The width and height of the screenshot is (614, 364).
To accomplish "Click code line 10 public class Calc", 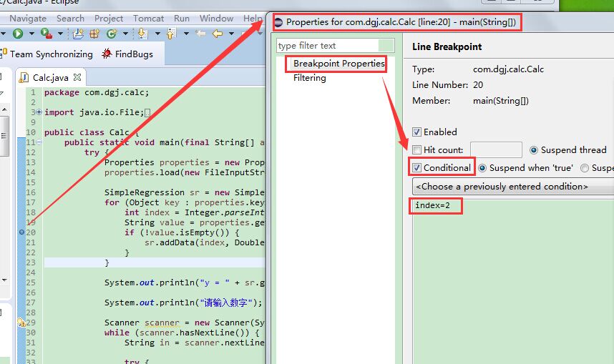I will click(91, 132).
